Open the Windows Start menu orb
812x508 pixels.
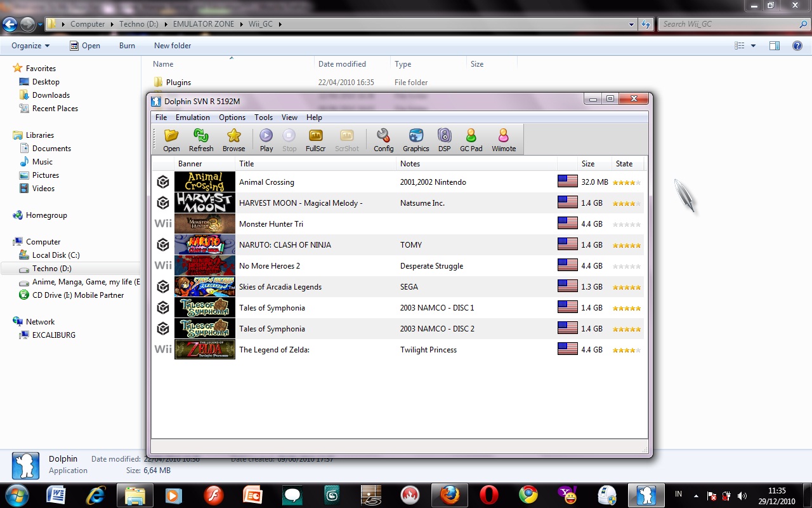coord(16,495)
